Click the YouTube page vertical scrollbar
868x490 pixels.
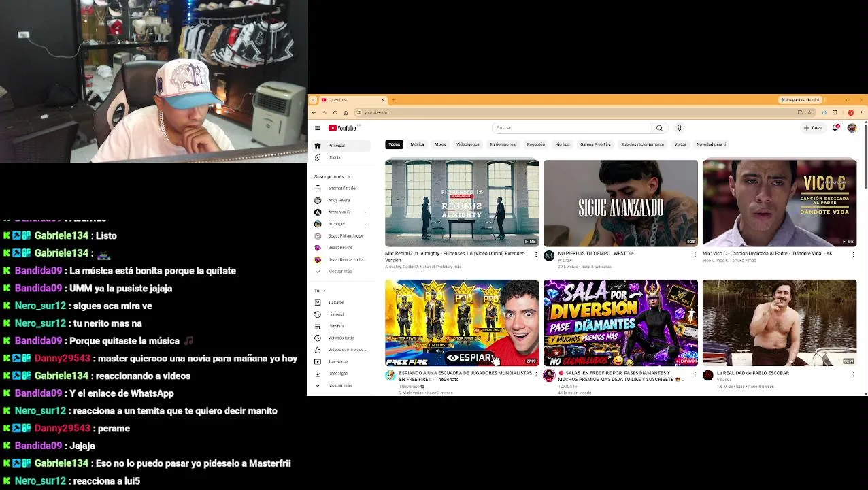coord(865,155)
